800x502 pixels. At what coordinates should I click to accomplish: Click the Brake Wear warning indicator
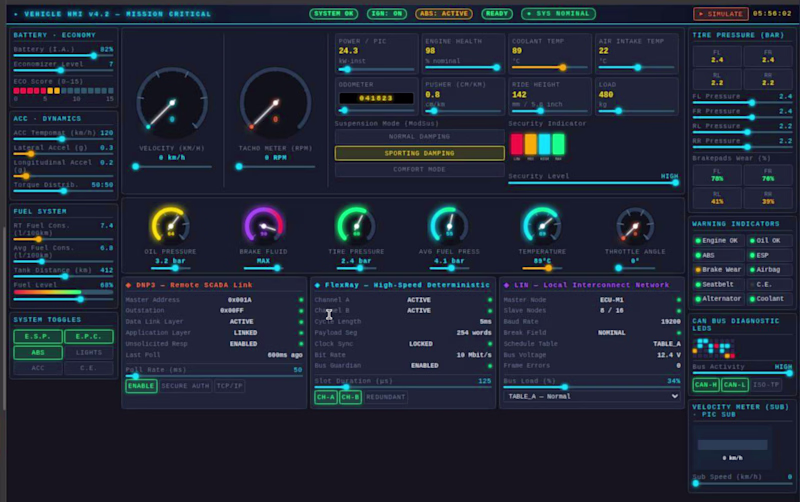[718, 269]
